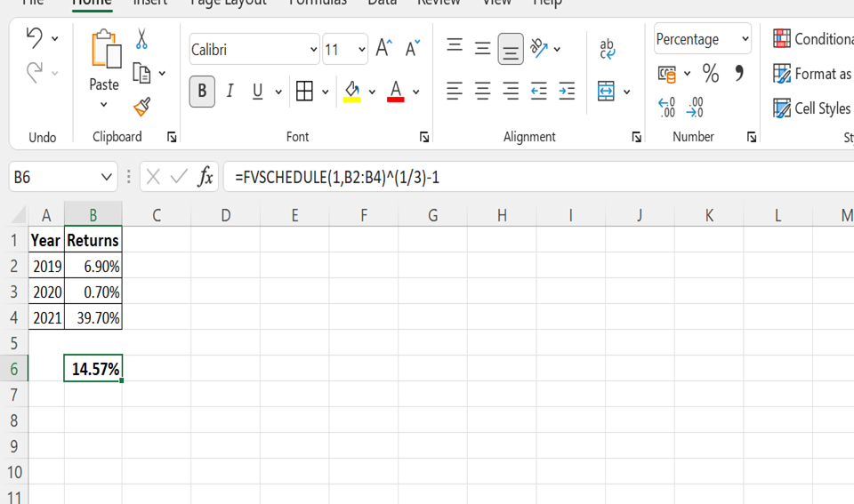The width and height of the screenshot is (854, 504).
Task: Open the Number dialog launcher
Action: point(752,137)
